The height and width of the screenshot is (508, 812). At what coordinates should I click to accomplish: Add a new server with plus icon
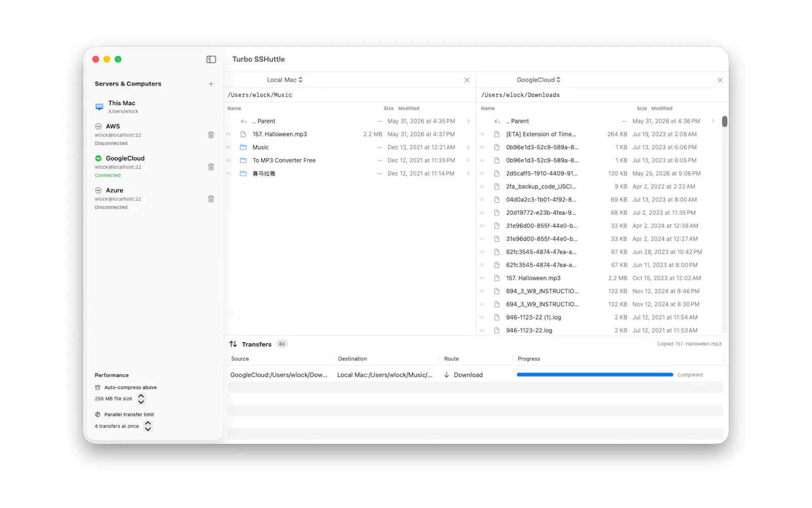211,84
